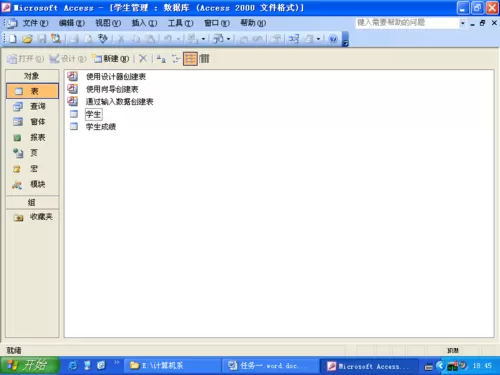Viewport: 500px width, 375px height.
Task: Click the OfficeLinks toolbar icon
Action: pyautogui.click(x=192, y=39)
